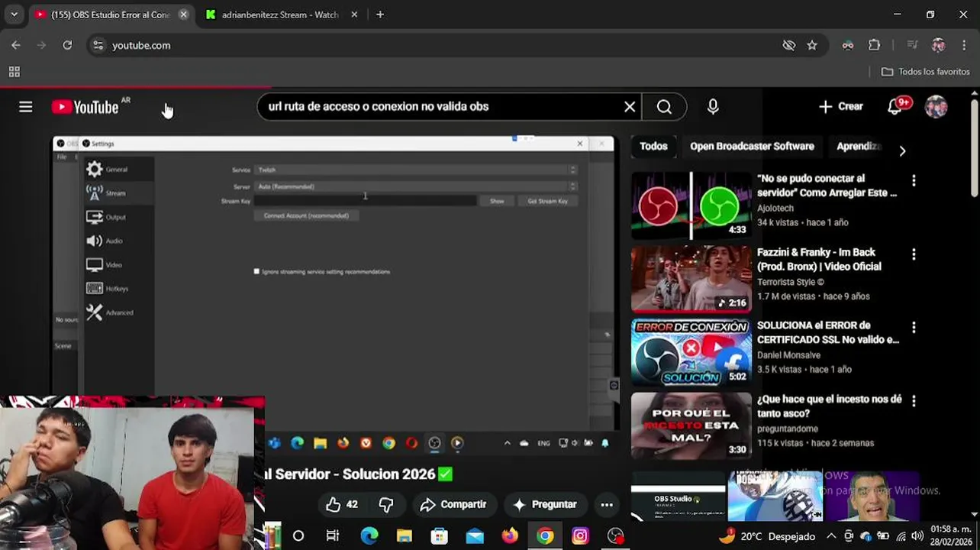The width and height of the screenshot is (980, 550).
Task: Click the Crear button
Action: (x=840, y=107)
